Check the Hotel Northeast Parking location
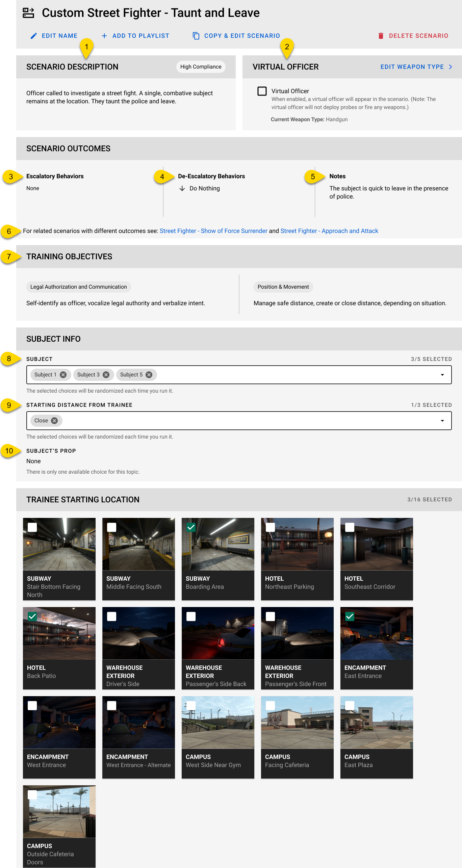Viewport: 462px width, 868px height. (x=271, y=527)
